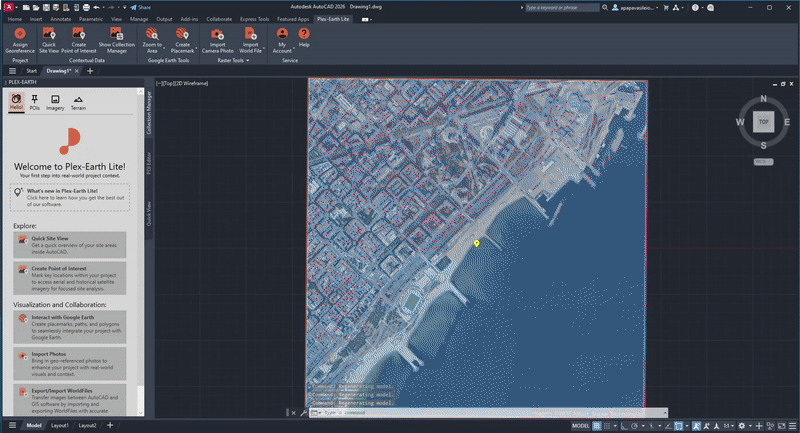
Task: Click the keyword search input field
Action: (562, 8)
